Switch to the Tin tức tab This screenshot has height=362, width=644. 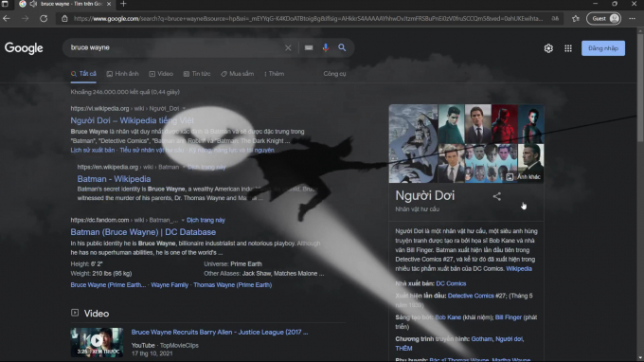[197, 74]
